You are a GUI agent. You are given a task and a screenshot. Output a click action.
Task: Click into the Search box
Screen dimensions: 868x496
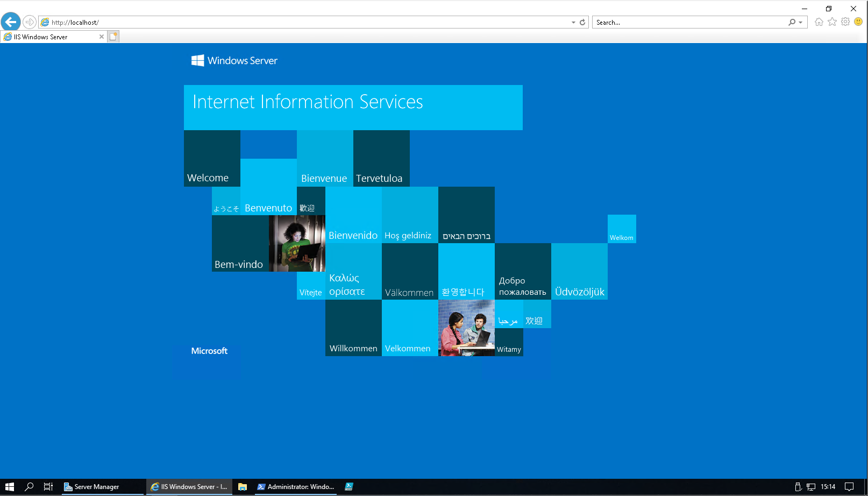click(x=691, y=22)
